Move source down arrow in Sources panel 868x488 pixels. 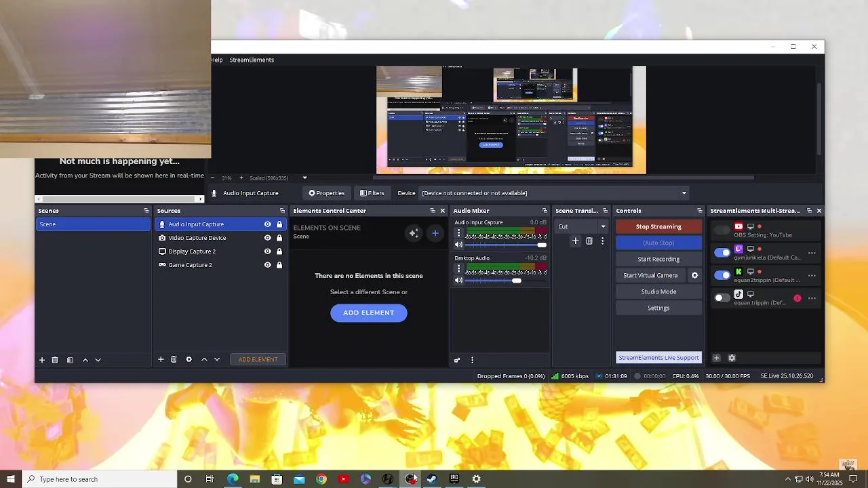[217, 359]
